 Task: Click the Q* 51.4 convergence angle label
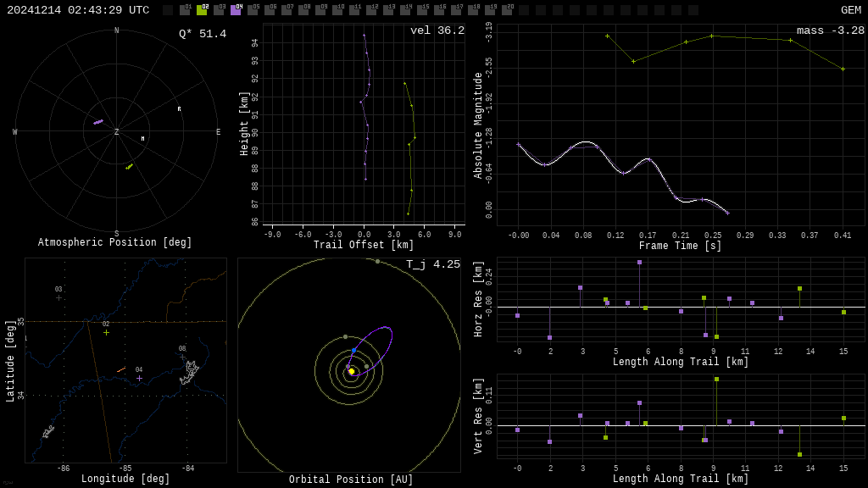(x=202, y=34)
